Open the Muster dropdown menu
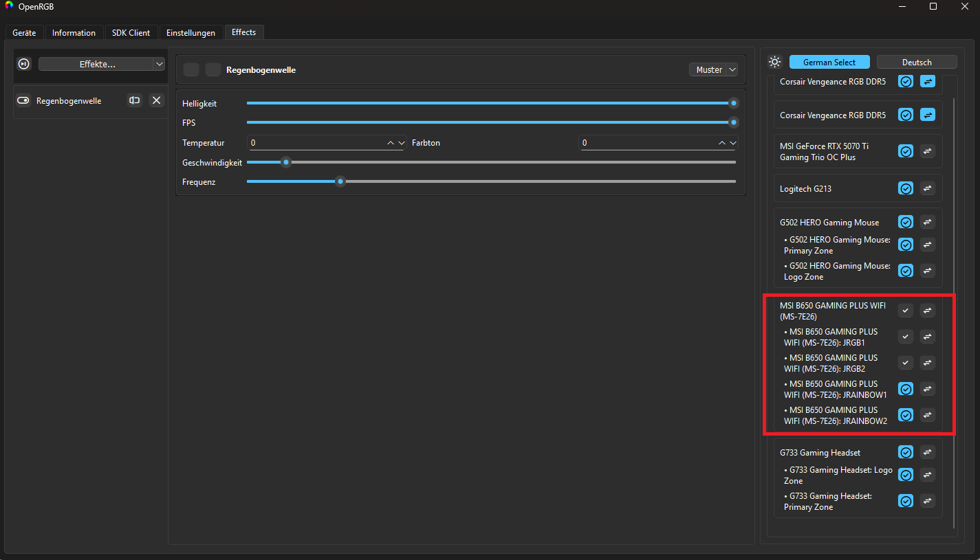 [713, 69]
